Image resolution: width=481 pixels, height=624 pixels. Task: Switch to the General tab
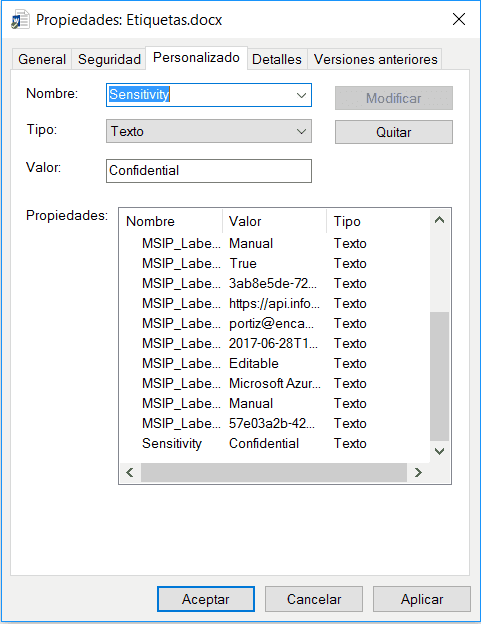click(x=42, y=59)
